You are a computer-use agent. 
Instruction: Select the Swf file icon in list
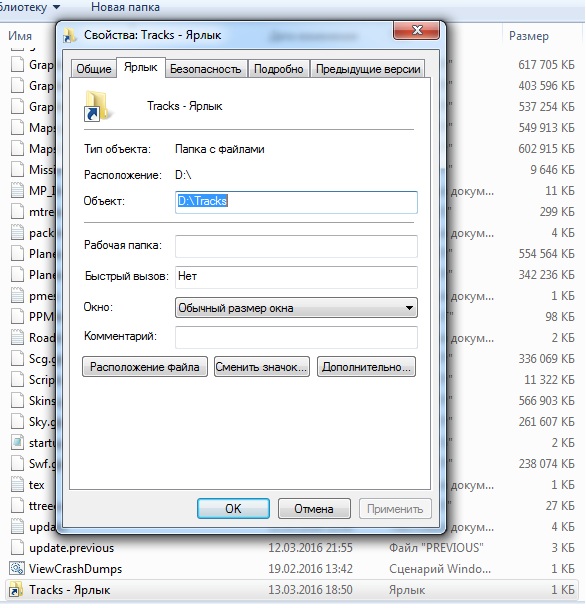[17, 463]
